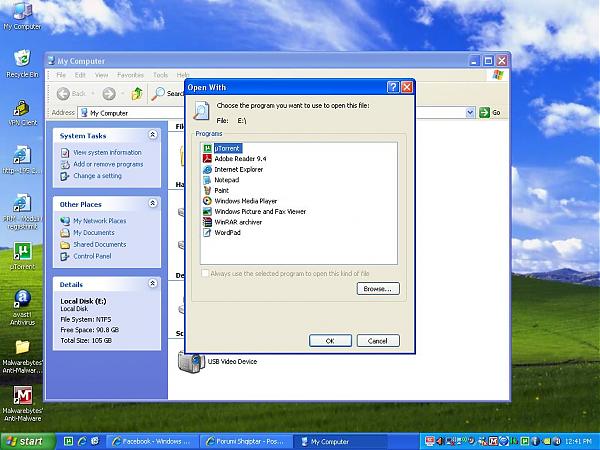The width and height of the screenshot is (600, 450).
Task: Open the Back button dropdown arrow
Action: [92, 93]
